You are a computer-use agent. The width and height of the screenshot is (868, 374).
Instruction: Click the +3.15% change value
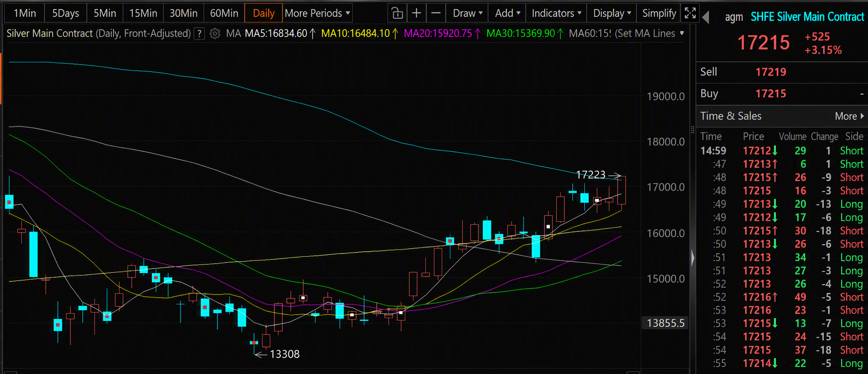pyautogui.click(x=823, y=50)
